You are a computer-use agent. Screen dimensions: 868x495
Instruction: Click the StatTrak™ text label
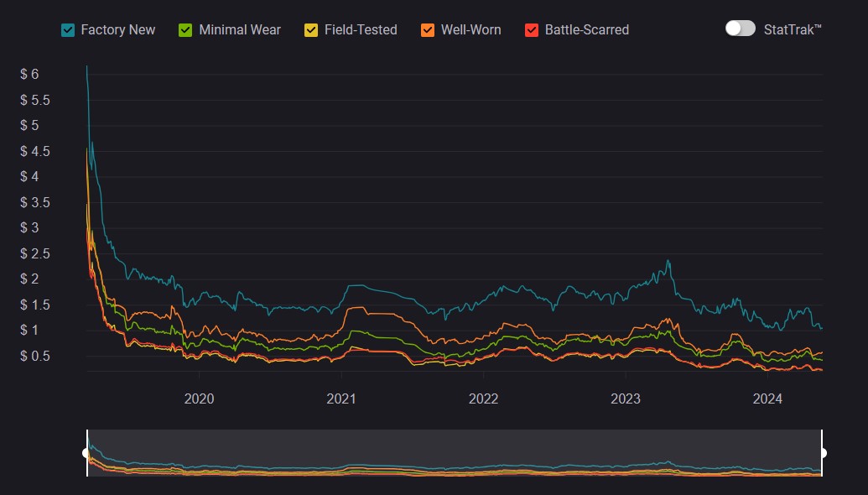[x=793, y=29]
